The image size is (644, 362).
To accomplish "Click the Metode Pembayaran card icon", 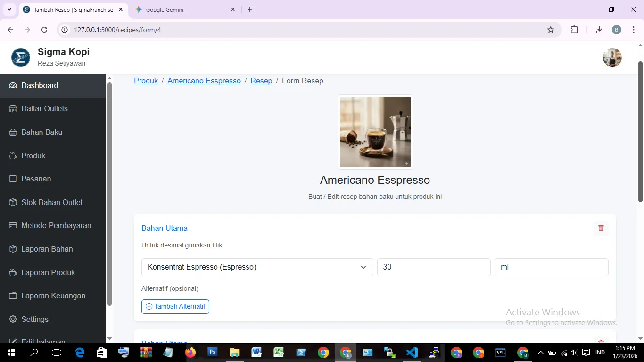I will pyautogui.click(x=13, y=226).
